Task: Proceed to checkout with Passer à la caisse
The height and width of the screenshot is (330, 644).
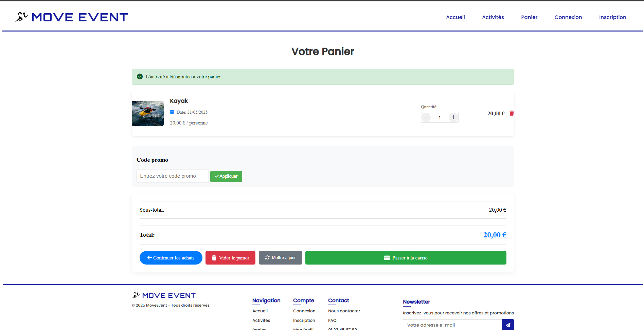Action: coord(406,258)
